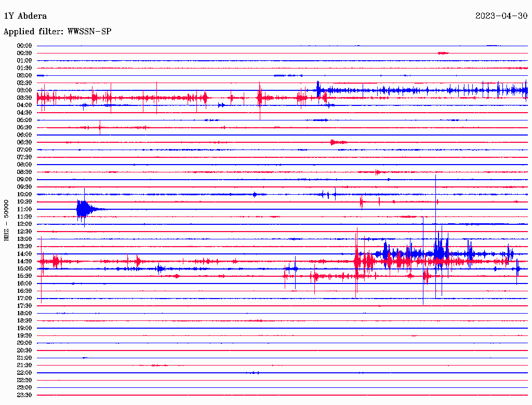
Task: Click the vertical axis label 'HHZ - 50000'
Action: [x=6, y=221]
